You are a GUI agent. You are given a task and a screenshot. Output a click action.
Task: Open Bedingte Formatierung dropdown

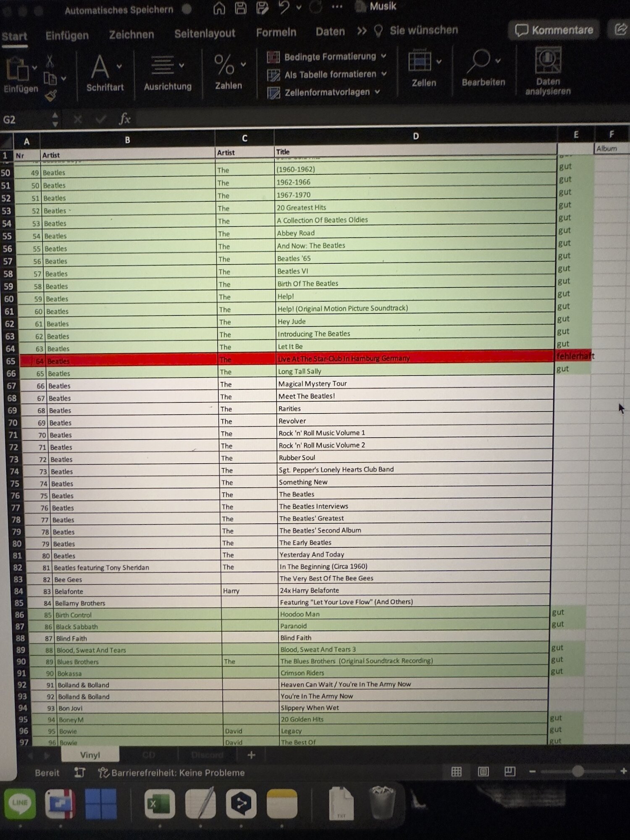327,57
